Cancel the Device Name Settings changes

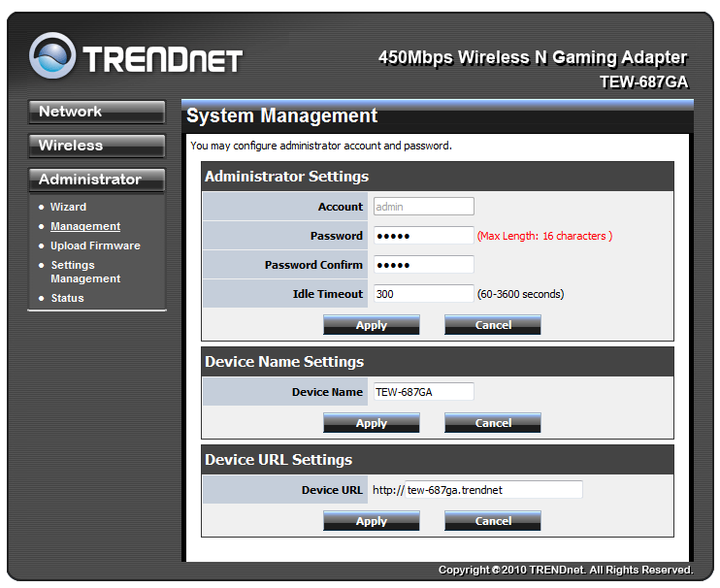(x=492, y=423)
